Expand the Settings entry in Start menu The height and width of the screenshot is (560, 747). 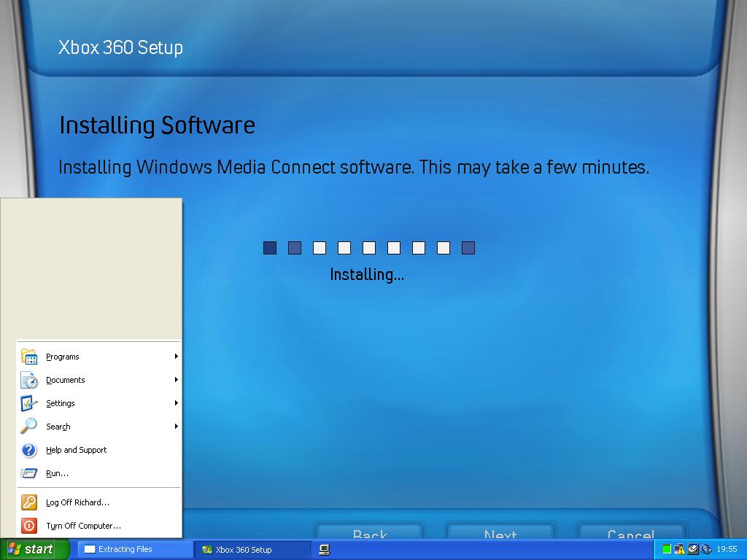coord(99,403)
